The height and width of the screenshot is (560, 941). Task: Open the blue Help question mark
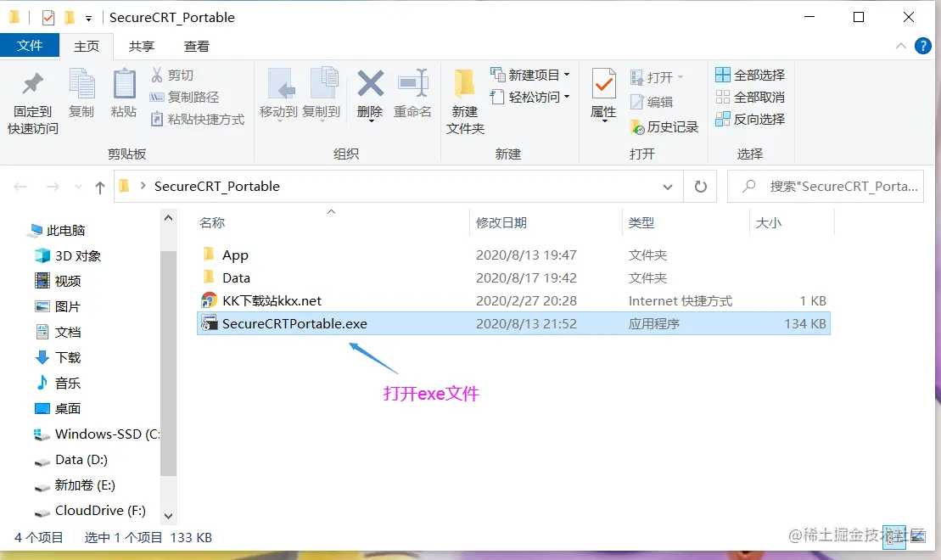[922, 46]
